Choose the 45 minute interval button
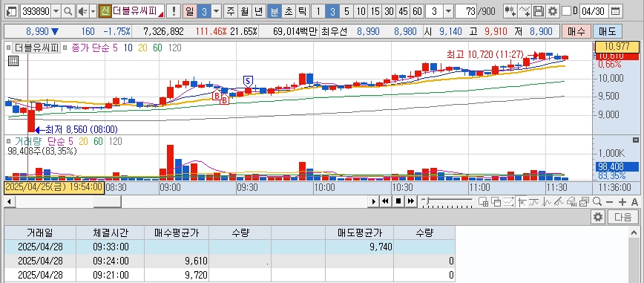The width and height of the screenshot is (644, 283). (x=403, y=11)
